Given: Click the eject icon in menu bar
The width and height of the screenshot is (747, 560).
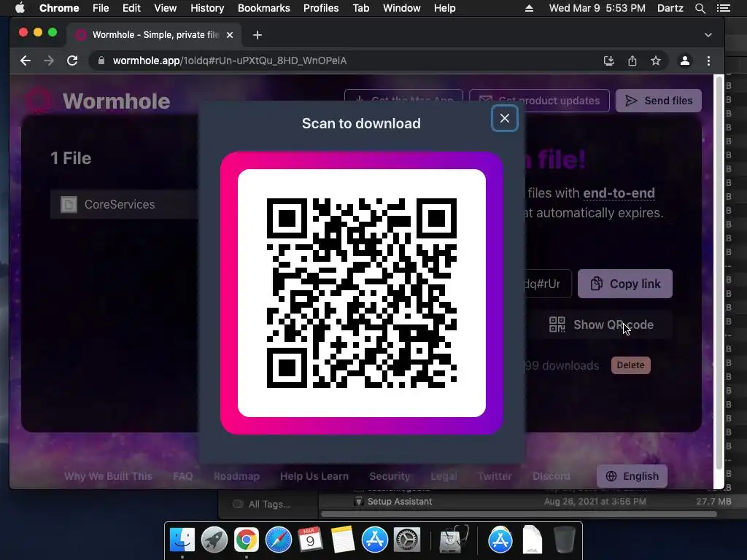Looking at the screenshot, I should [529, 8].
